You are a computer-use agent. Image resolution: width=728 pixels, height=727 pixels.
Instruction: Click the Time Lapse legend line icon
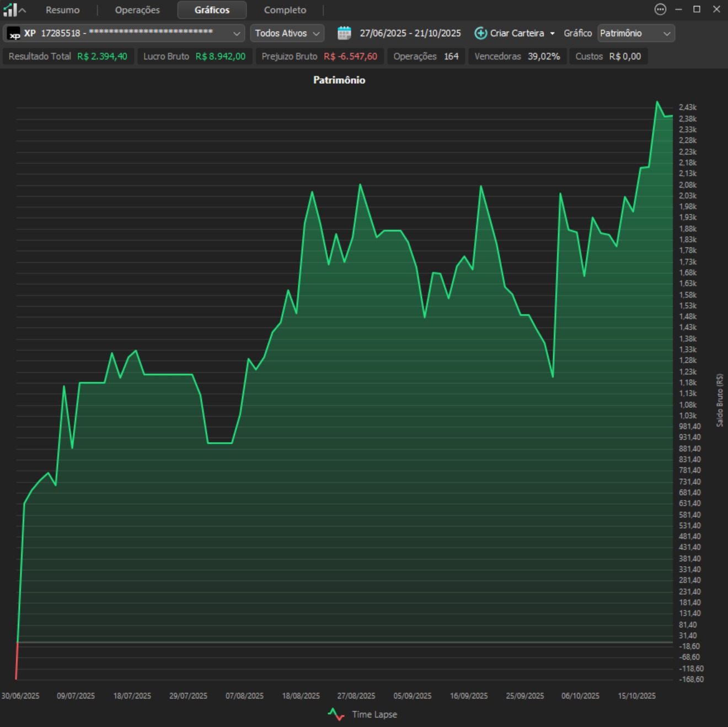[336, 714]
